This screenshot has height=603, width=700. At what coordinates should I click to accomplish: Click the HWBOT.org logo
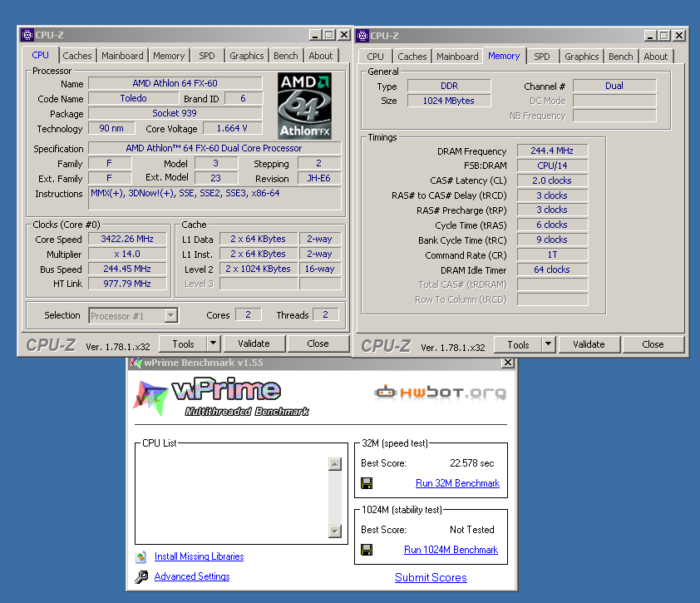click(x=440, y=393)
